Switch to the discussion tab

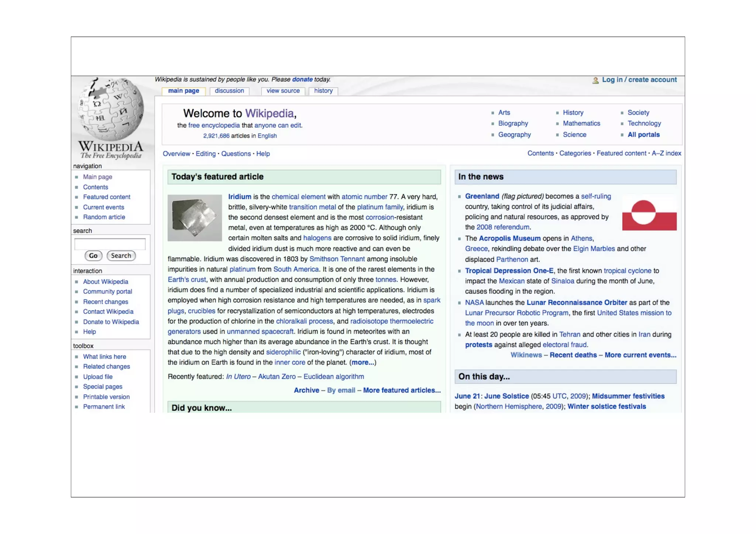coord(229,91)
